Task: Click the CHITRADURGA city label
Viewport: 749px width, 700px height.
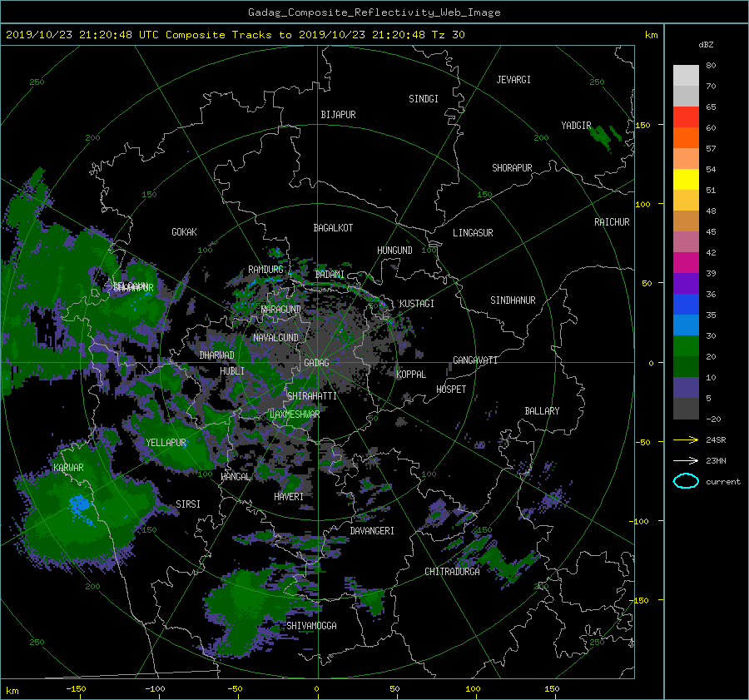Action: click(453, 572)
